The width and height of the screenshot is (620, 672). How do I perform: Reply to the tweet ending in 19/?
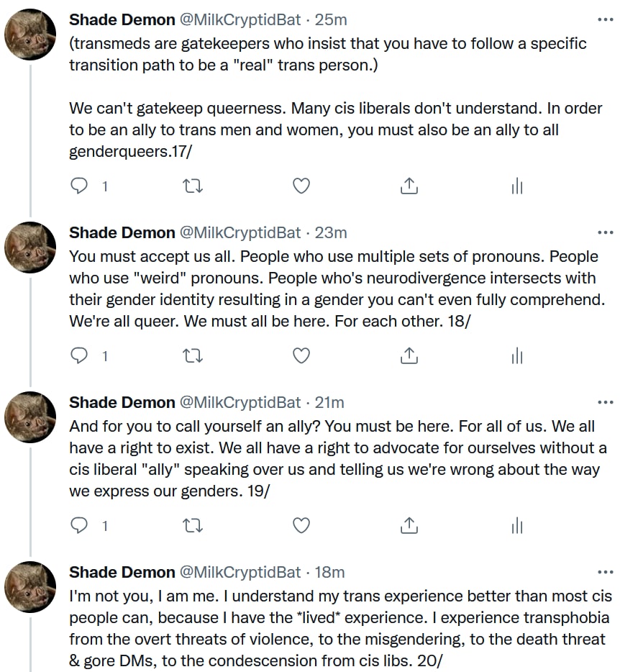click(80, 526)
